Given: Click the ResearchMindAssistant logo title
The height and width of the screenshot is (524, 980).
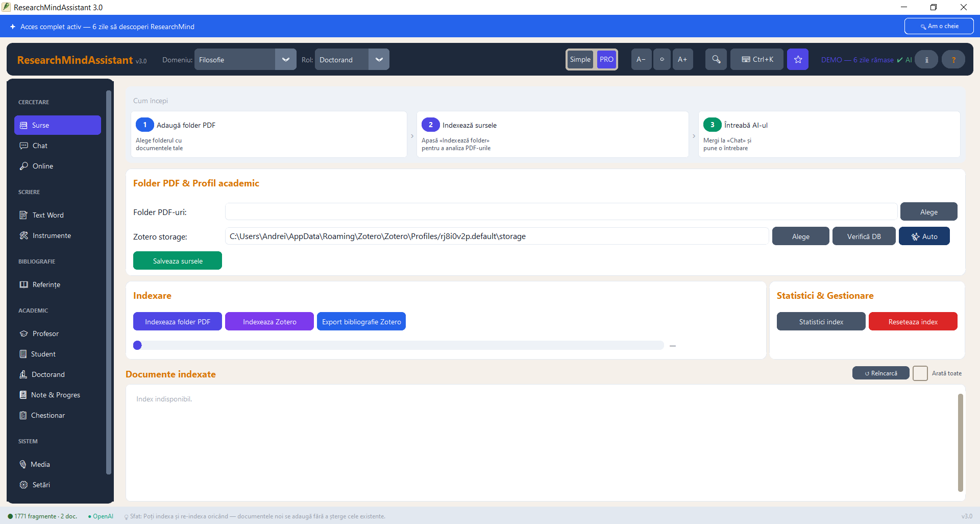Looking at the screenshot, I should coord(75,60).
